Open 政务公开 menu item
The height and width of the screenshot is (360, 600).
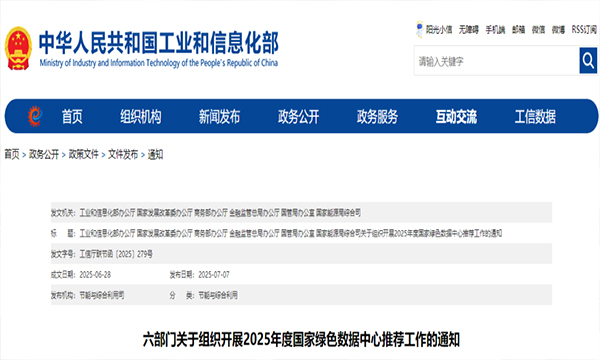[298, 116]
